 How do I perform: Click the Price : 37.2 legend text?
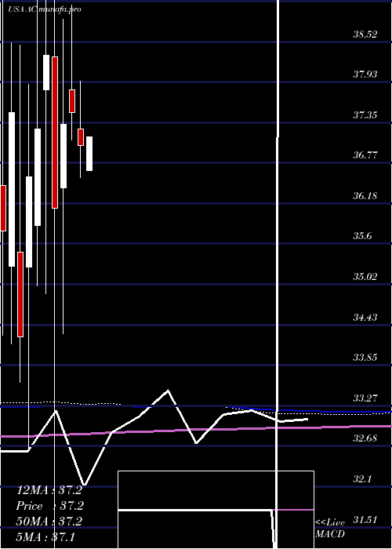point(49,506)
